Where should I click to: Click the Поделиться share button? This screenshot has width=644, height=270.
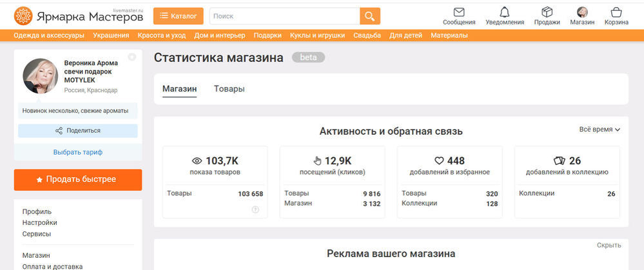78,131
